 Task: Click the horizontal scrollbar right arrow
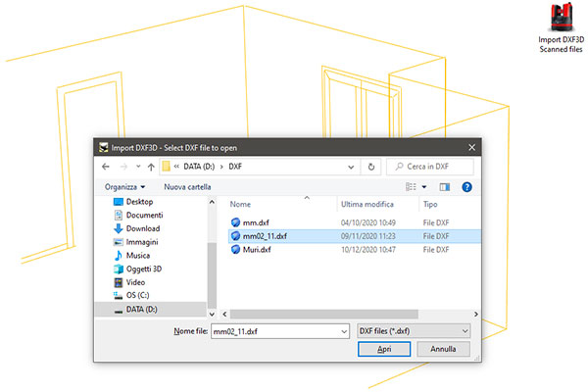[476, 314]
